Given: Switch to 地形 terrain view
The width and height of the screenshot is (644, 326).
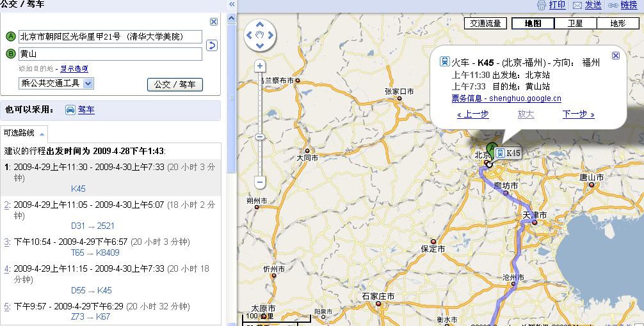Looking at the screenshot, I should (618, 24).
